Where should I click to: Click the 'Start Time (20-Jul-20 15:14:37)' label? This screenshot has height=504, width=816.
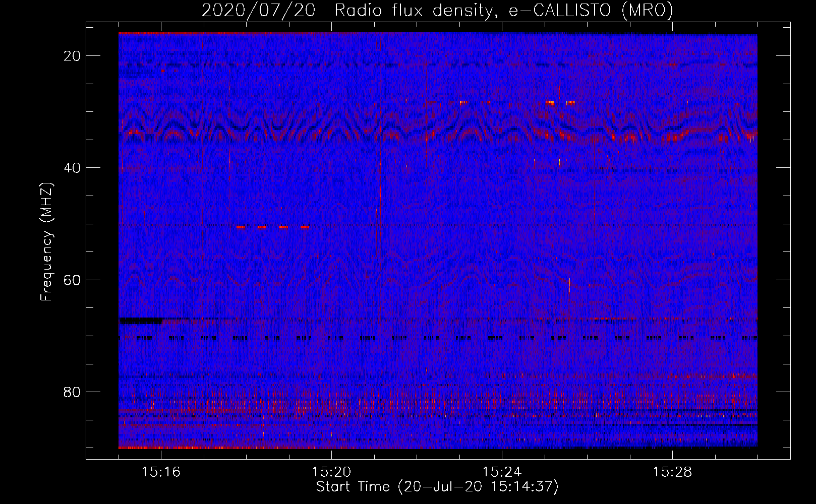point(437,487)
